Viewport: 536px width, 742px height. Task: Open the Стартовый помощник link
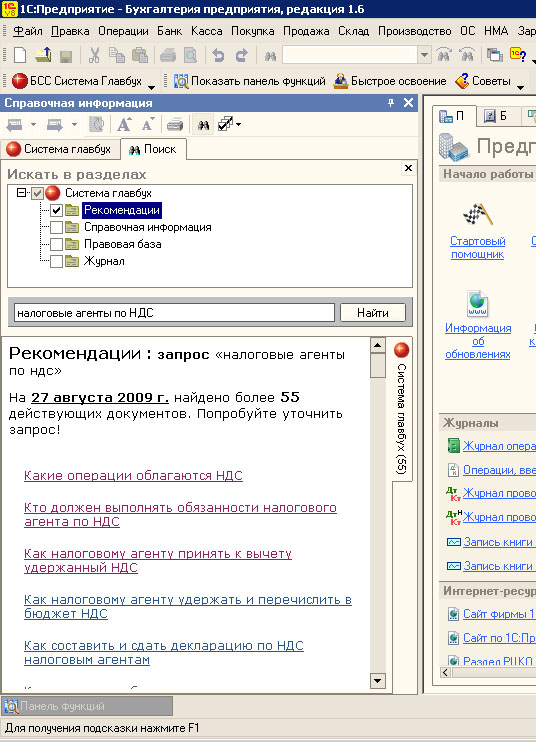[477, 247]
